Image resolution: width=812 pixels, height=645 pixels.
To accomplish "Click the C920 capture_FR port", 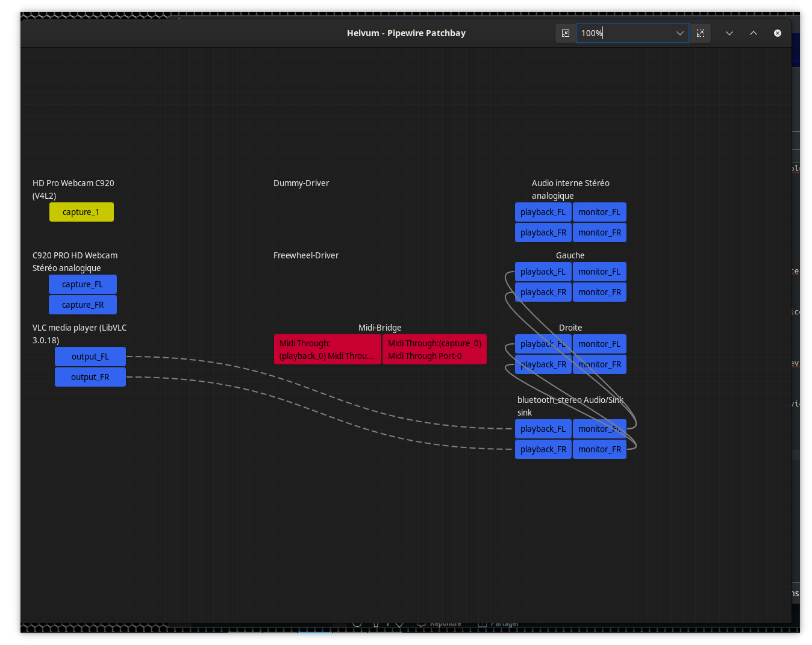I will [83, 305].
